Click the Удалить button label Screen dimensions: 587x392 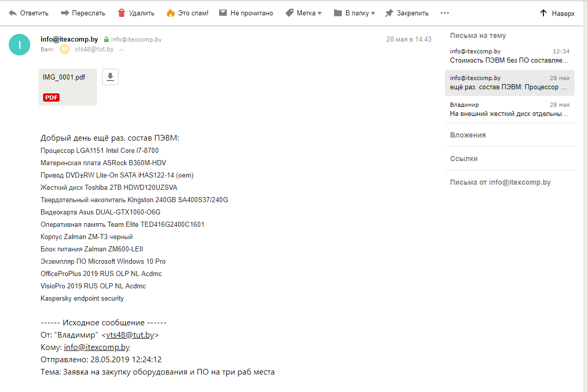tap(142, 13)
